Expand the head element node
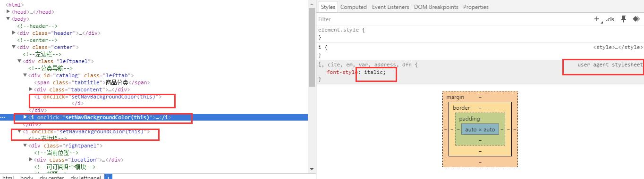The image size is (644, 179). tap(8, 11)
